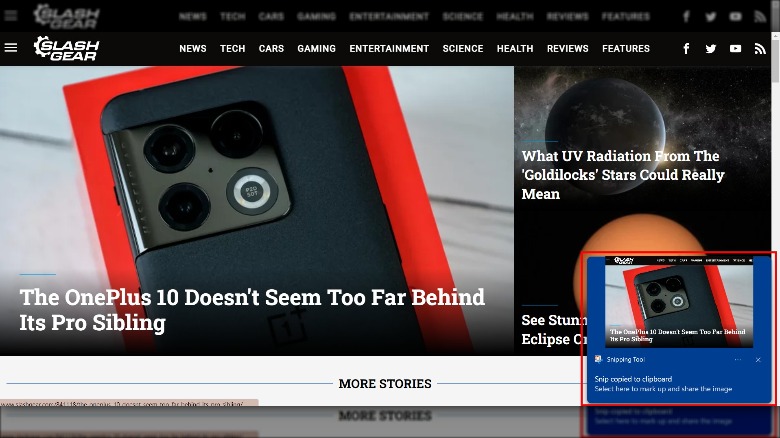Open SlashGear's Twitter icon
Viewport: 780px width, 438px height.
[710, 48]
